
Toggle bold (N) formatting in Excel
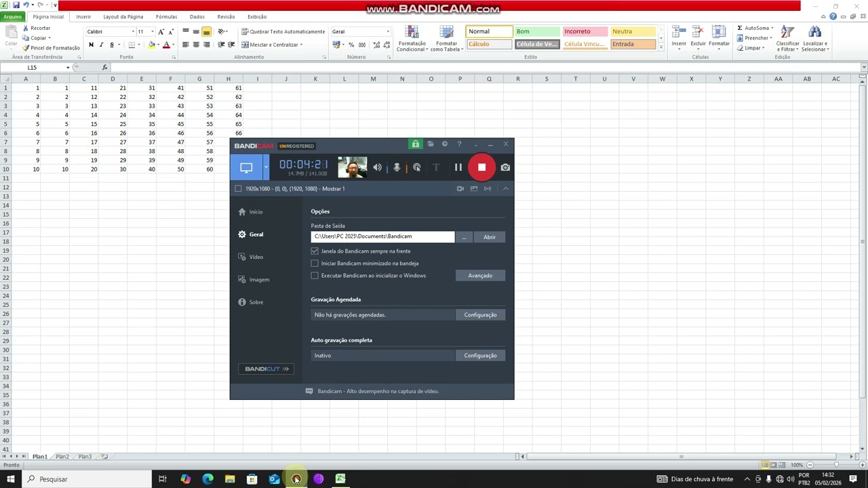click(91, 45)
